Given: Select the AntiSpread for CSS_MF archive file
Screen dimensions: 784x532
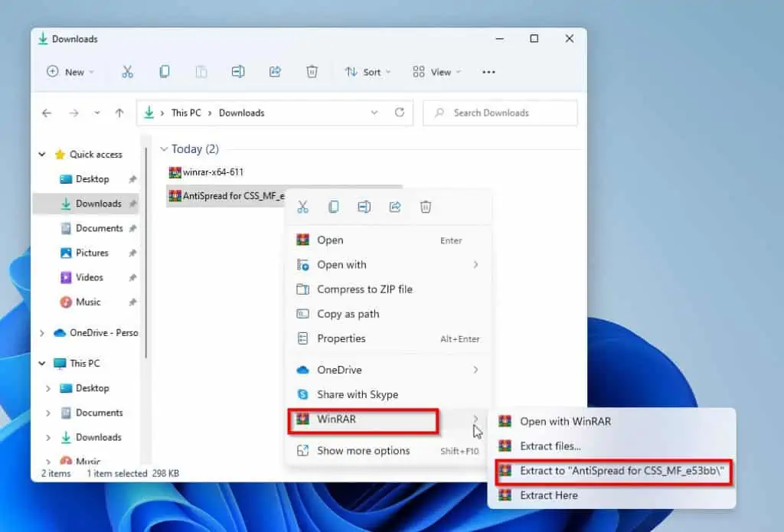Looking at the screenshot, I should pos(227,196).
